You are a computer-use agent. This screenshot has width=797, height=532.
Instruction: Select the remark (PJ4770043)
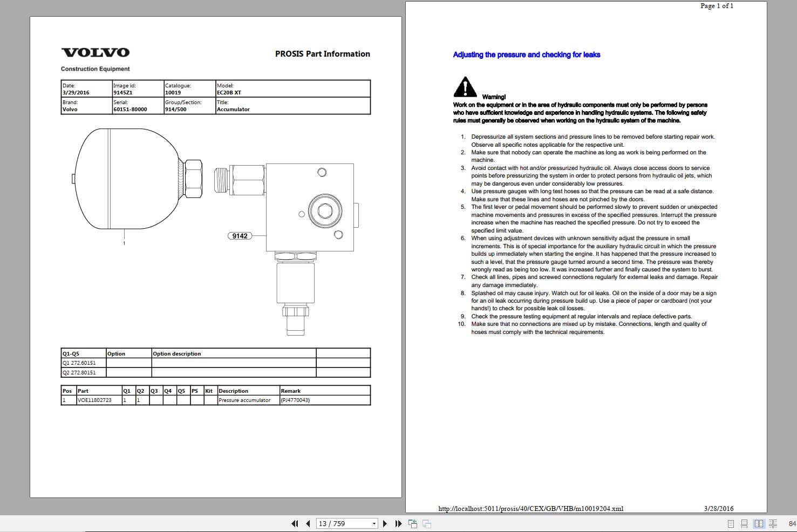[295, 400]
